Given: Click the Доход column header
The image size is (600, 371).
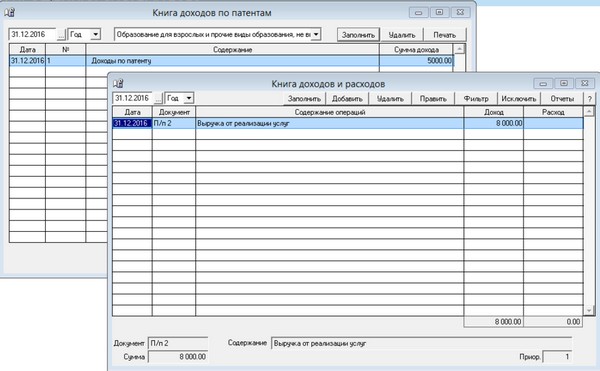Looking at the screenshot, I should (x=494, y=112).
